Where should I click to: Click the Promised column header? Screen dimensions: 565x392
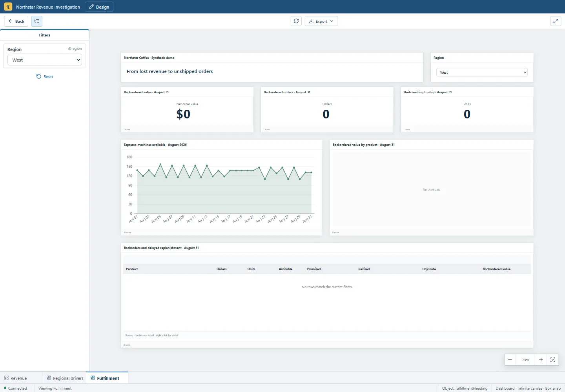coord(313,269)
